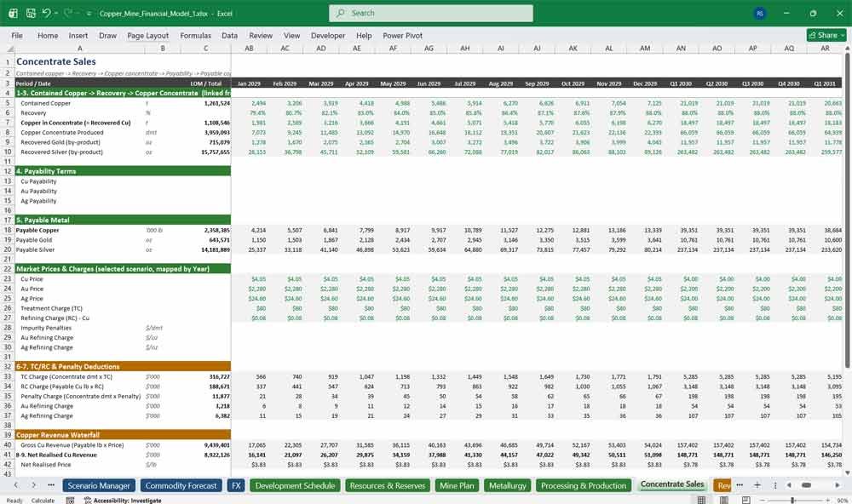Image resolution: width=852 pixels, height=504 pixels.
Task: Switch to the Insert ribbon tab
Action: (x=78, y=35)
